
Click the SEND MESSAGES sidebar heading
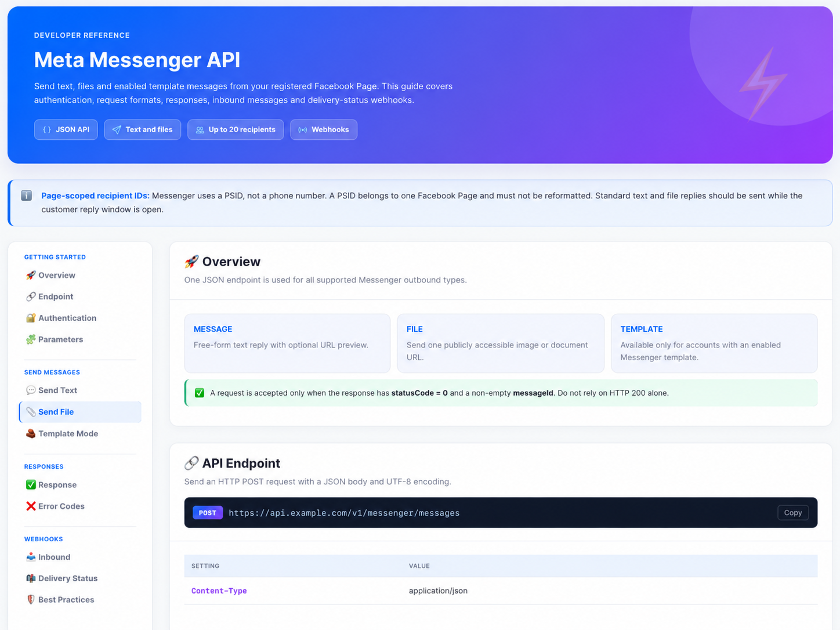click(x=52, y=372)
